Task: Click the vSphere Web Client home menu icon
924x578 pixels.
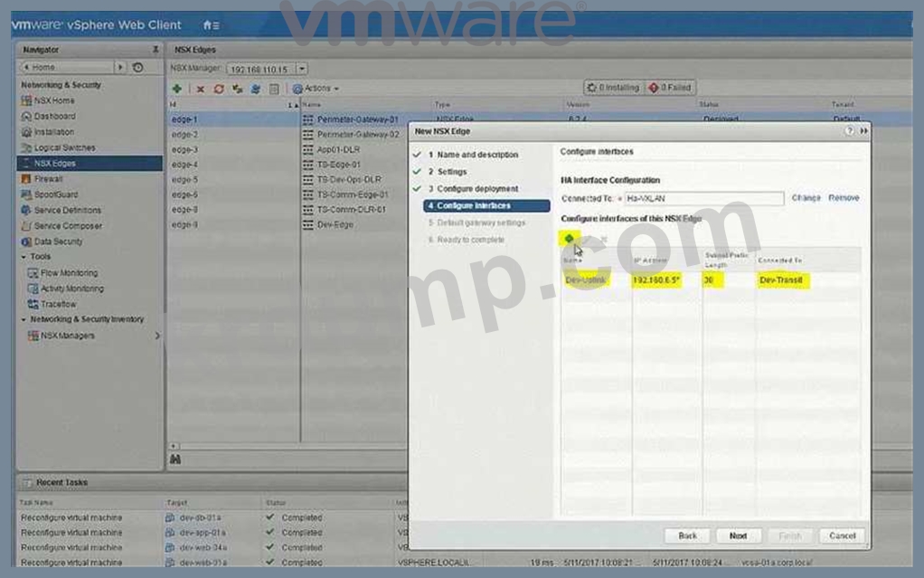Action: [211, 25]
